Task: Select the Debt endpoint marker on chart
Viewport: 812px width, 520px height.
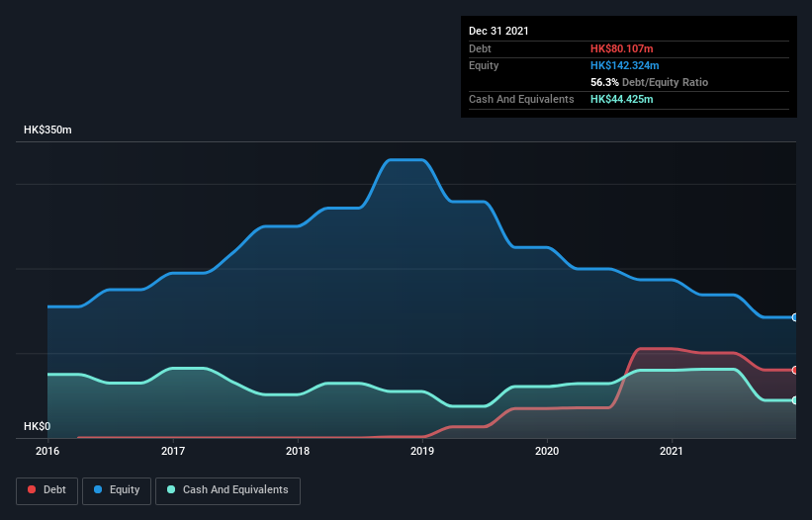Action: (x=794, y=370)
